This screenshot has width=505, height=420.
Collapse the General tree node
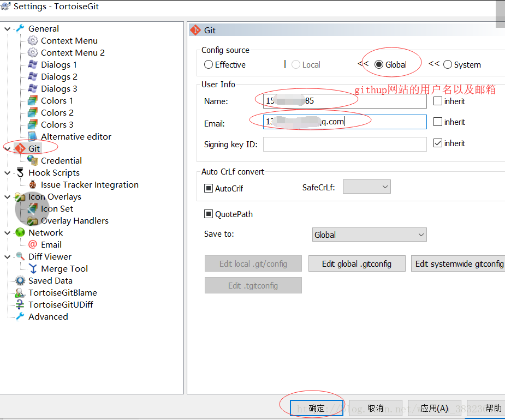pyautogui.click(x=7, y=29)
